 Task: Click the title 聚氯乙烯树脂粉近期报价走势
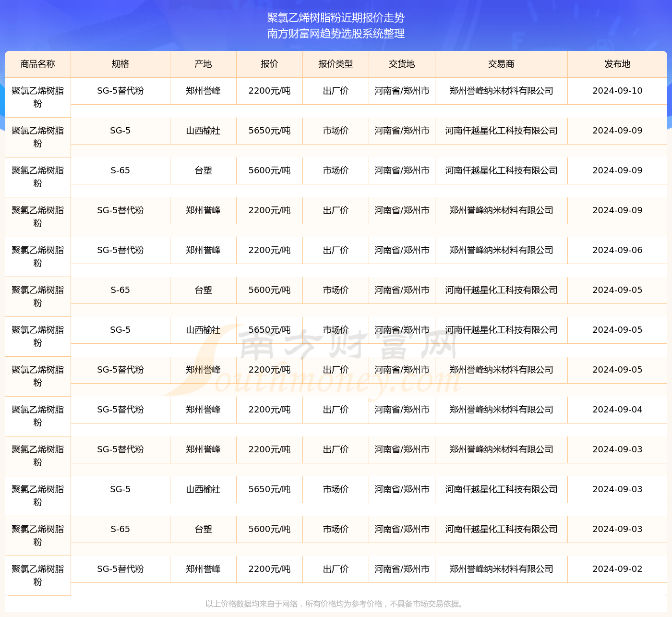pyautogui.click(x=336, y=18)
